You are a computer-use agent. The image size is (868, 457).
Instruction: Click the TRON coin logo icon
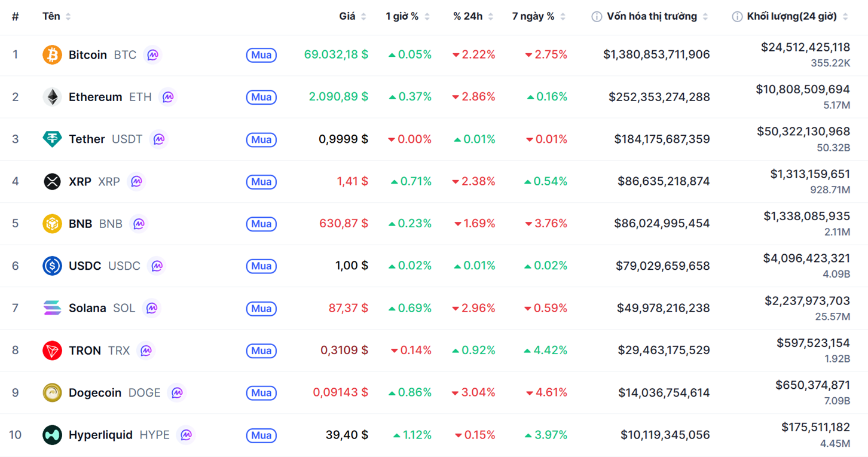pyautogui.click(x=52, y=351)
